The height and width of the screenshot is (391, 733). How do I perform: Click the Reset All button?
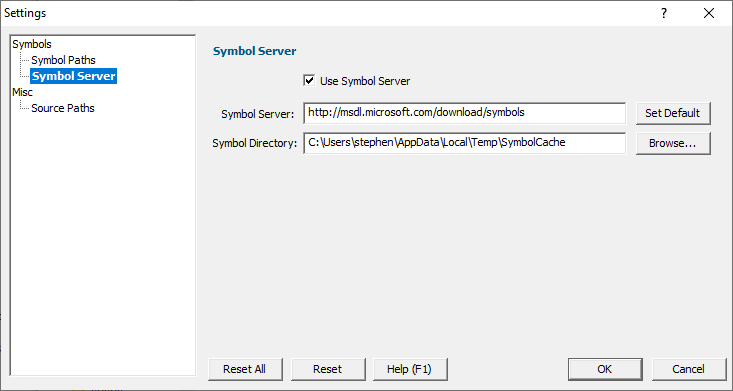245,369
